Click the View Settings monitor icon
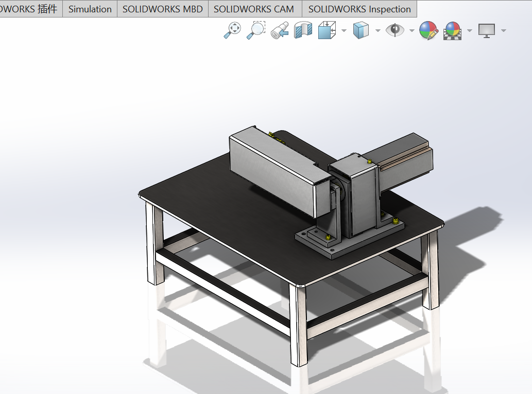532x394 pixels. (487, 31)
